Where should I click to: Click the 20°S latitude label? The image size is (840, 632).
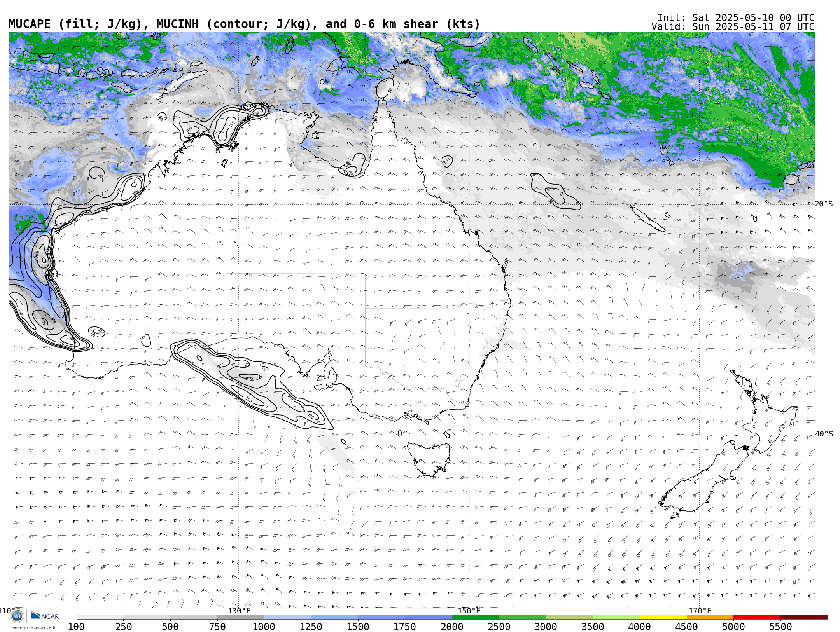[x=824, y=204]
